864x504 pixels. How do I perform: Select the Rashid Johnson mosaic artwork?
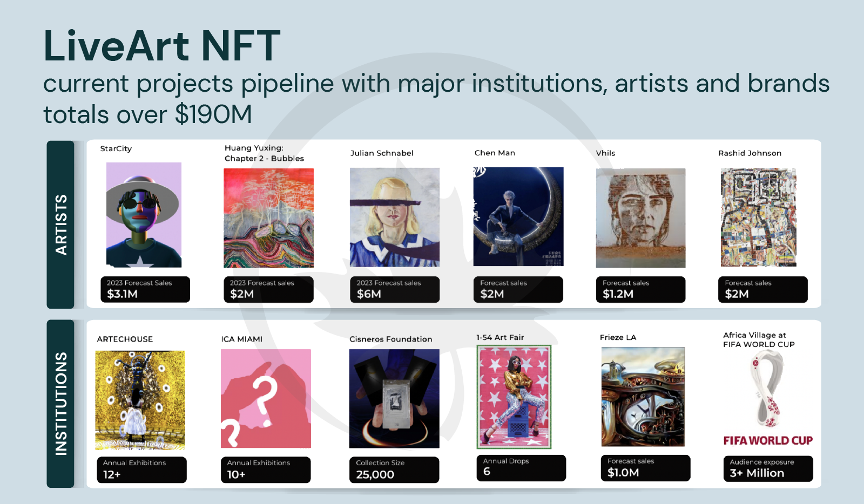click(x=759, y=217)
